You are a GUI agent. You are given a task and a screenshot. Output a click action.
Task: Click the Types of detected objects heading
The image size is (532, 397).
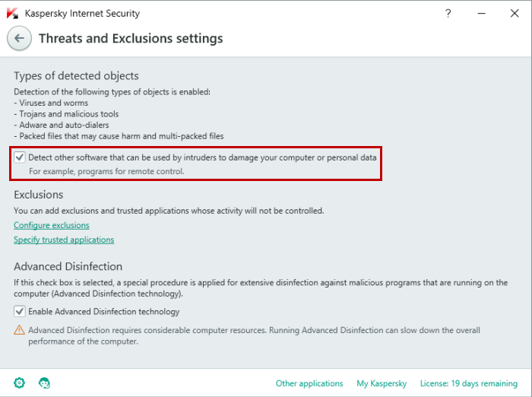76,76
